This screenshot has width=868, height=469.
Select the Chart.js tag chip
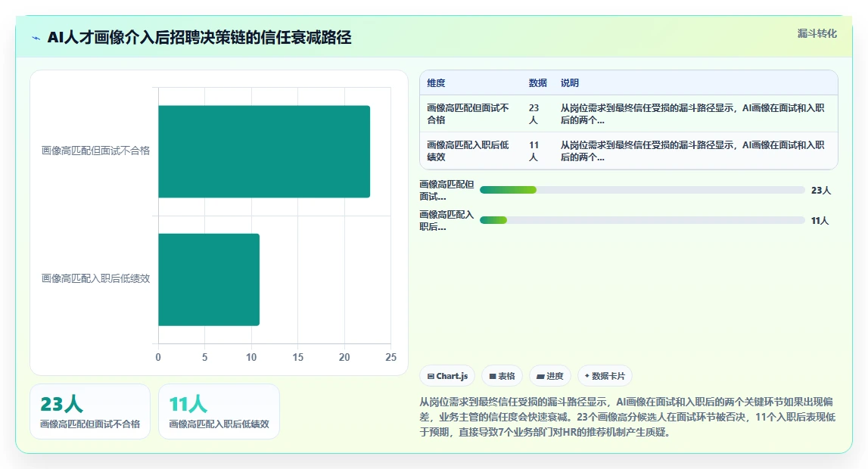pyautogui.click(x=447, y=376)
